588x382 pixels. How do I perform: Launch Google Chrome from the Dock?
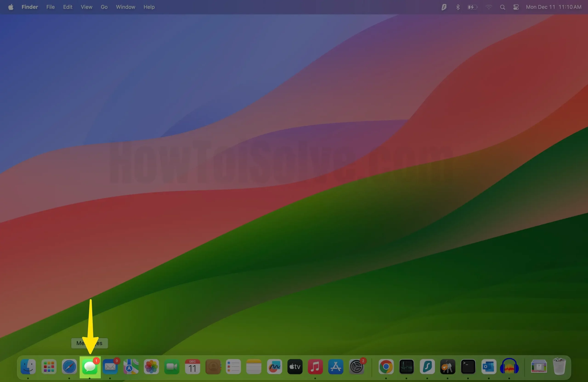[x=386, y=367]
